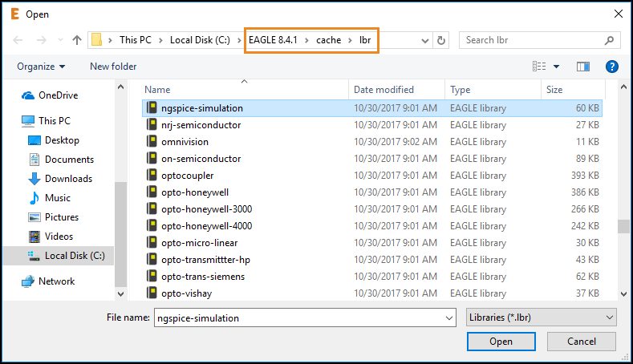Expand address bar history dropdown
This screenshot has width=633, height=364.
point(424,40)
